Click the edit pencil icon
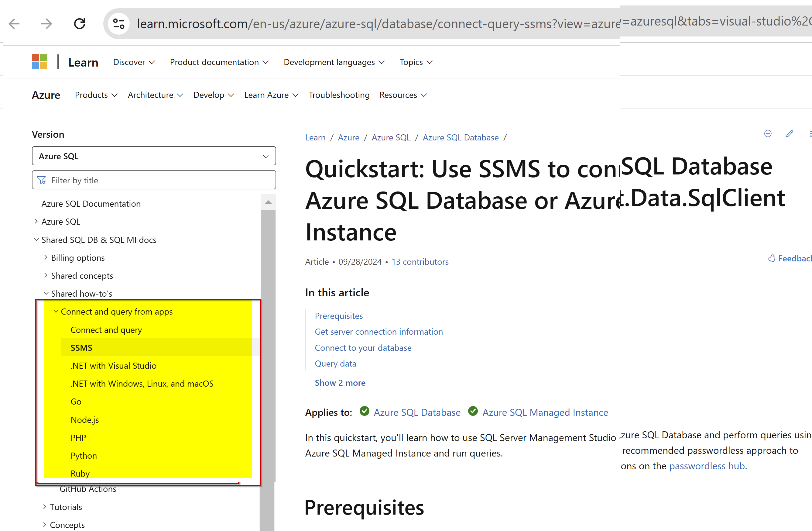812x531 pixels. point(790,134)
